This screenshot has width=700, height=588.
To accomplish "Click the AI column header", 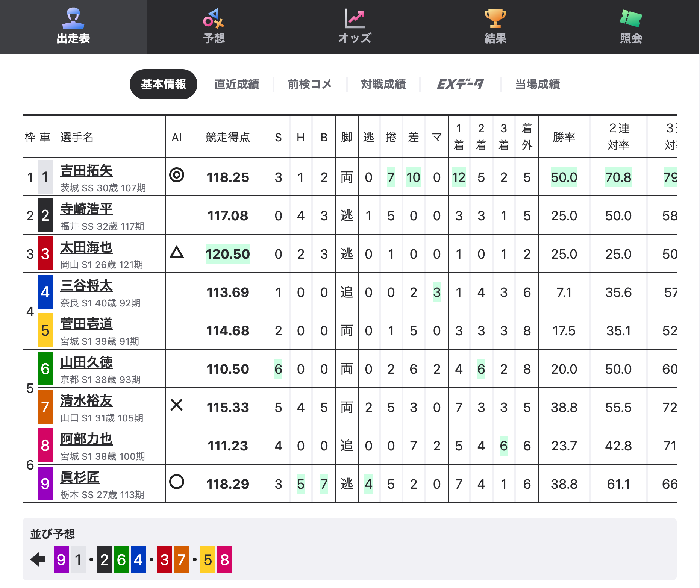I will click(x=177, y=138).
